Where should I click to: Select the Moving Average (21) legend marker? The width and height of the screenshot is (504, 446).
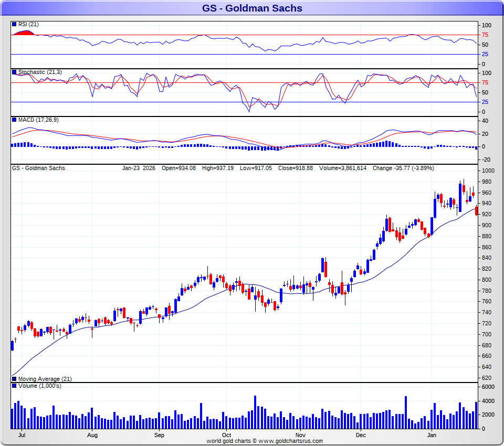pos(14,379)
